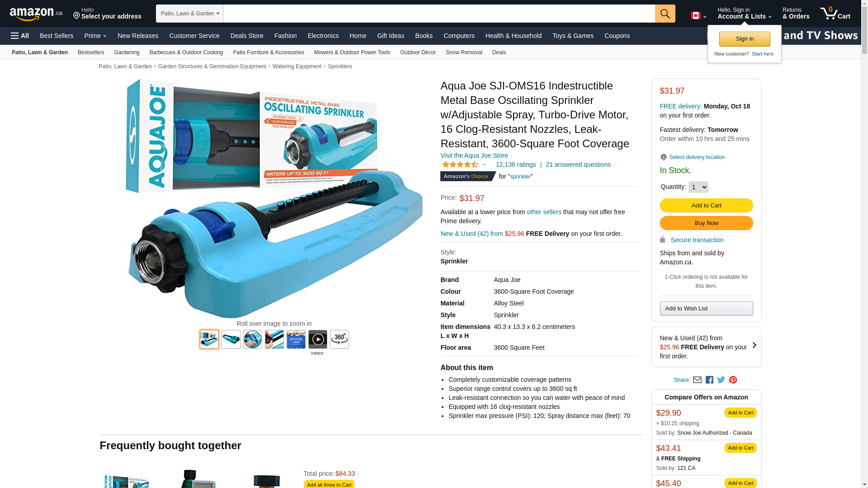Share the product on Pinterest
This screenshot has height=488, width=868.
(733, 380)
